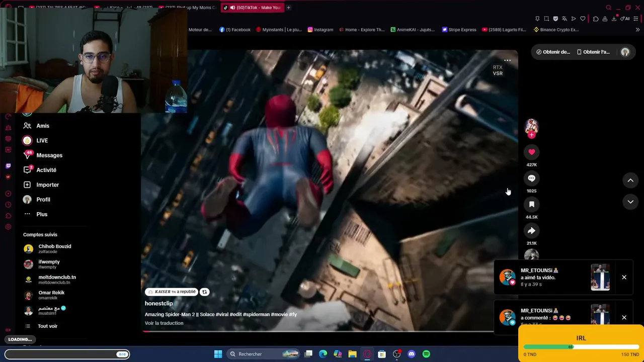Go to the next video with down chevron
Viewport: 644px width, 362px height.
(630, 202)
